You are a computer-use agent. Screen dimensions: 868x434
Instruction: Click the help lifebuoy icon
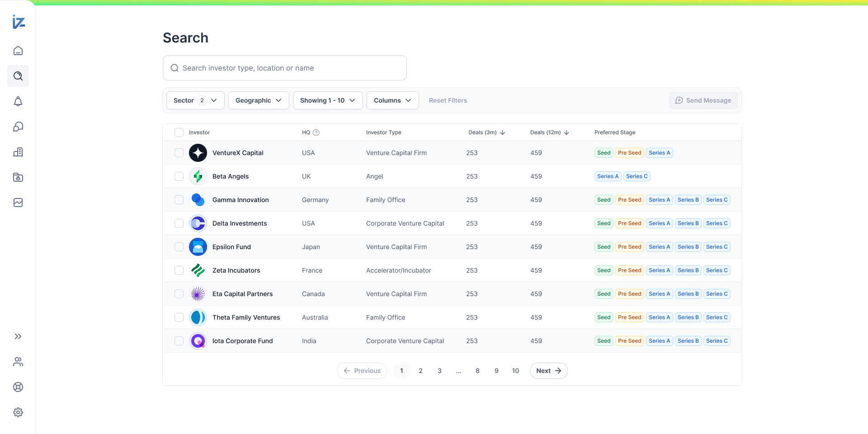pyautogui.click(x=18, y=387)
